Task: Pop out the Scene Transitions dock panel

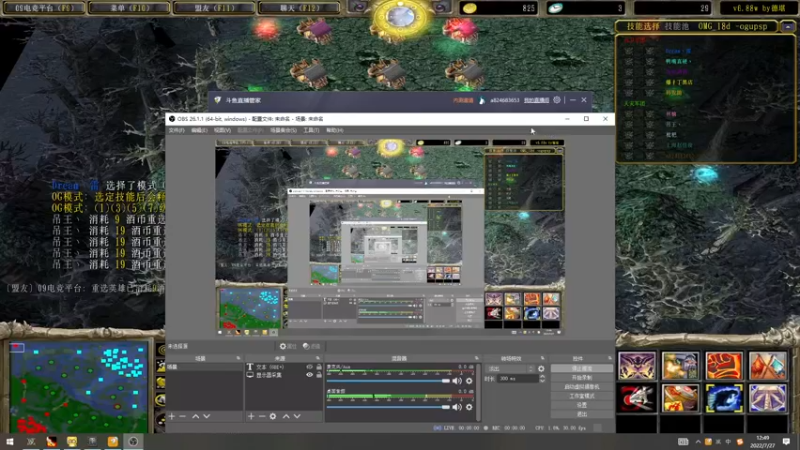Action: tap(542, 358)
